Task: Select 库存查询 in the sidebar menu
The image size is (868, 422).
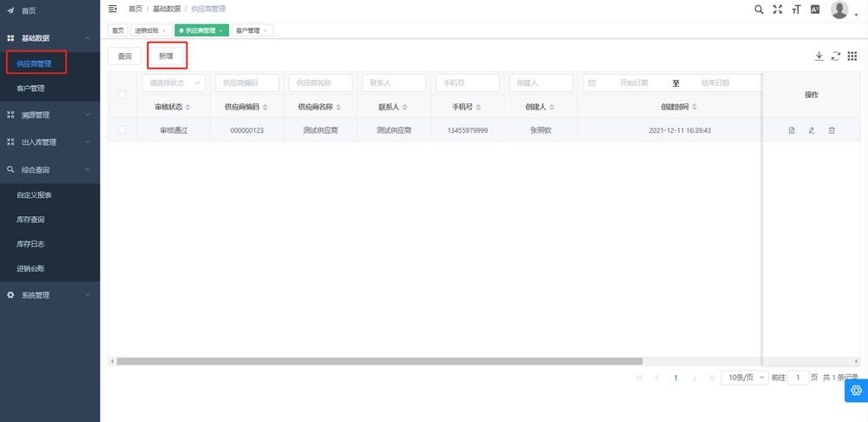Action: [x=30, y=220]
